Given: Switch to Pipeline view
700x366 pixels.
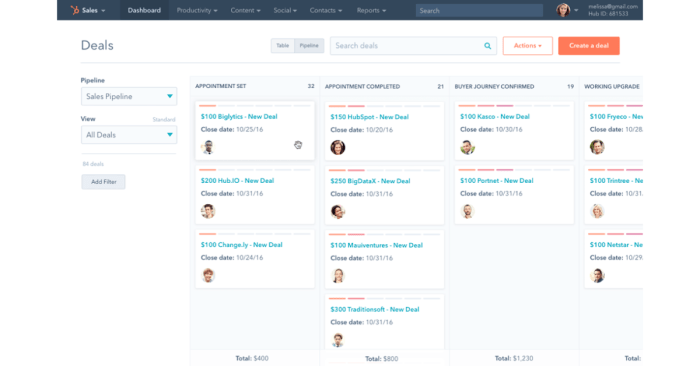Looking at the screenshot, I should 309,46.
